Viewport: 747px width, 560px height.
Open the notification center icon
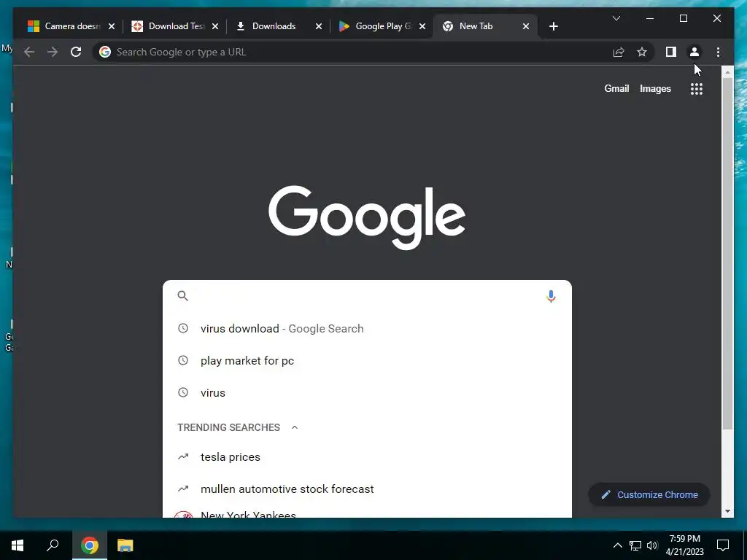coord(723,545)
